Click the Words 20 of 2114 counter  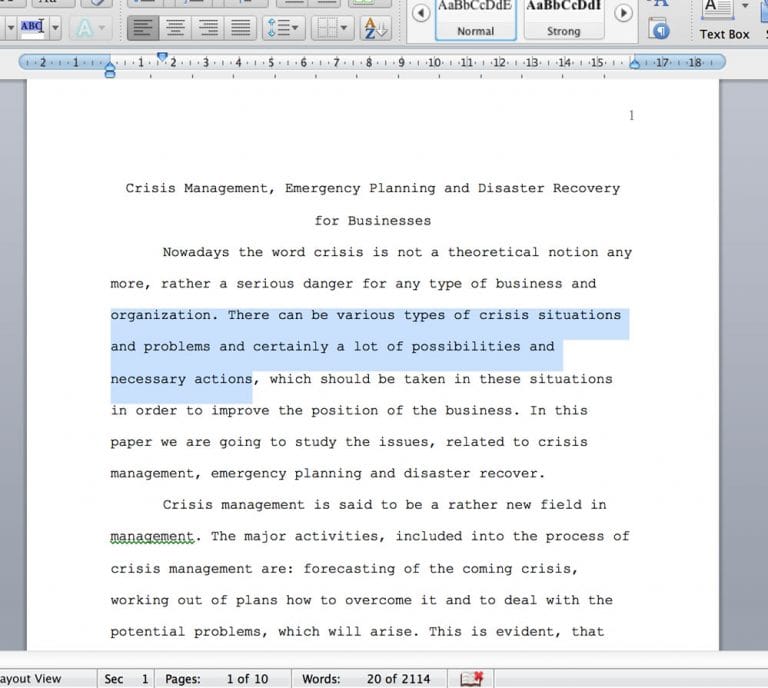pyautogui.click(x=366, y=679)
